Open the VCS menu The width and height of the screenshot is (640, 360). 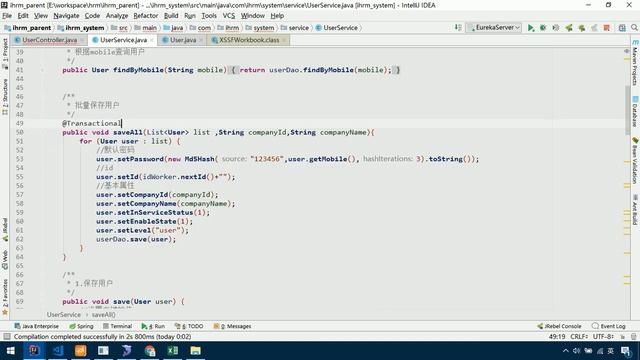(229, 16)
